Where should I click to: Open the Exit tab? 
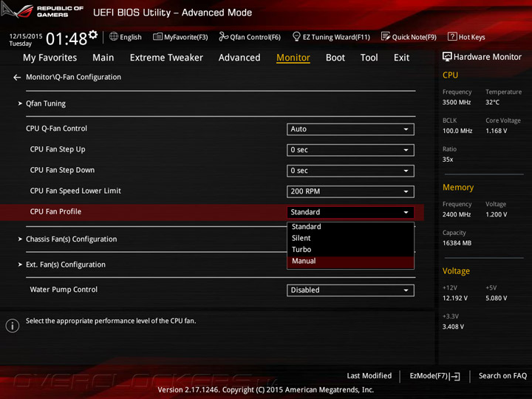pyautogui.click(x=401, y=58)
